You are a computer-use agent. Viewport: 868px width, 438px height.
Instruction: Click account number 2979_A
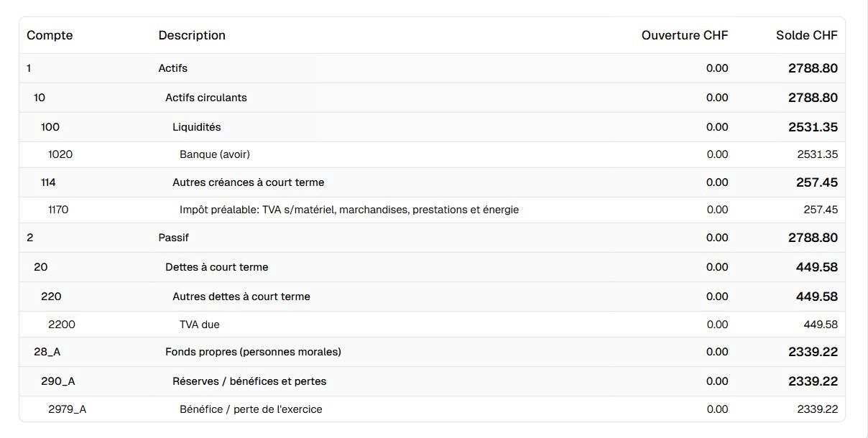[68, 409]
